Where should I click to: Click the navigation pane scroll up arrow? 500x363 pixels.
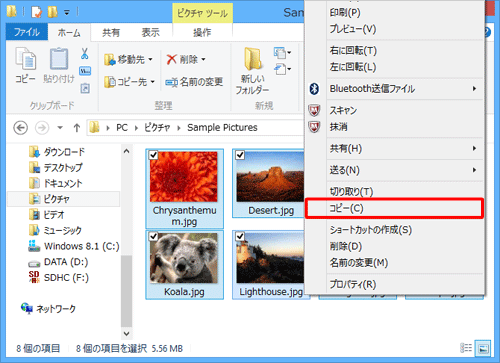(127, 151)
